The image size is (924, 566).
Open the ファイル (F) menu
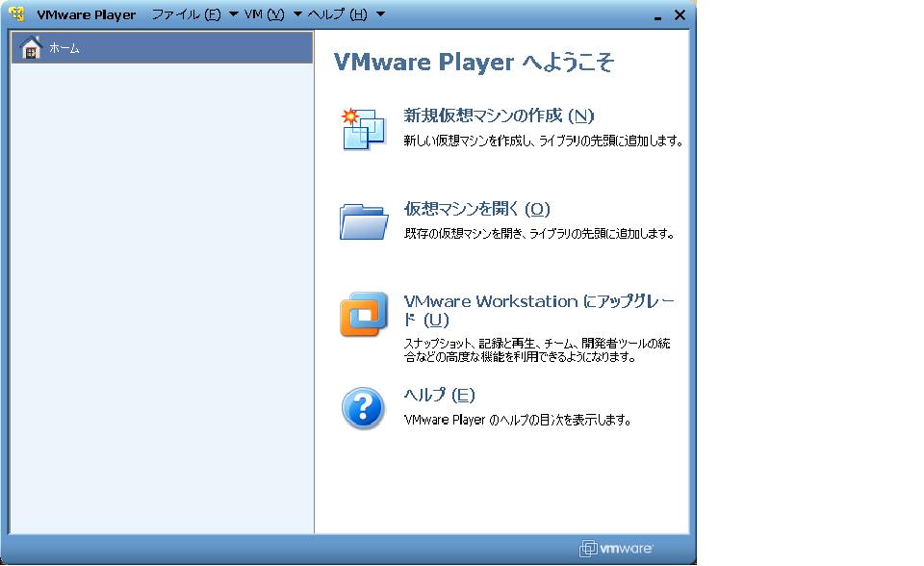coord(186,14)
